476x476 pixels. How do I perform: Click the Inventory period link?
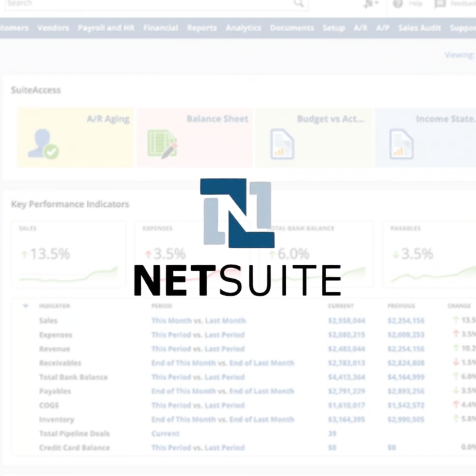(x=223, y=419)
